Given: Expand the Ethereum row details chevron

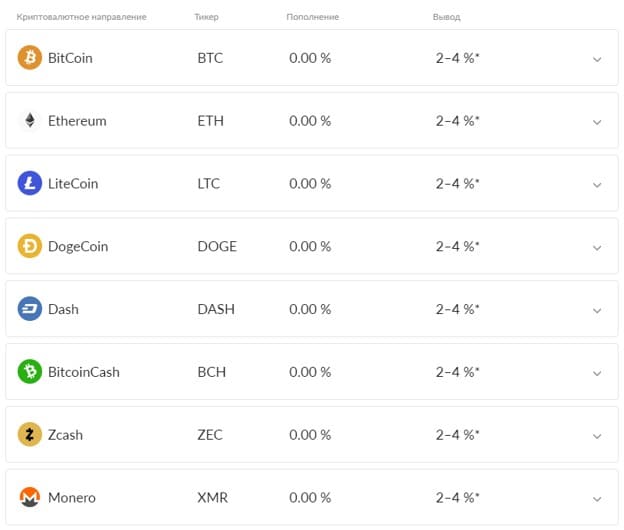Looking at the screenshot, I should coord(597,123).
